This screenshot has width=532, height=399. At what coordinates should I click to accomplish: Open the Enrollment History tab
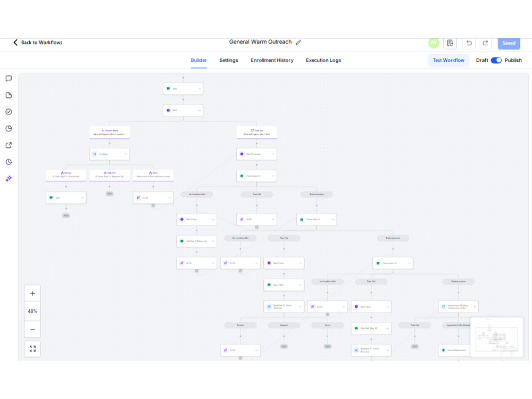[x=272, y=60]
